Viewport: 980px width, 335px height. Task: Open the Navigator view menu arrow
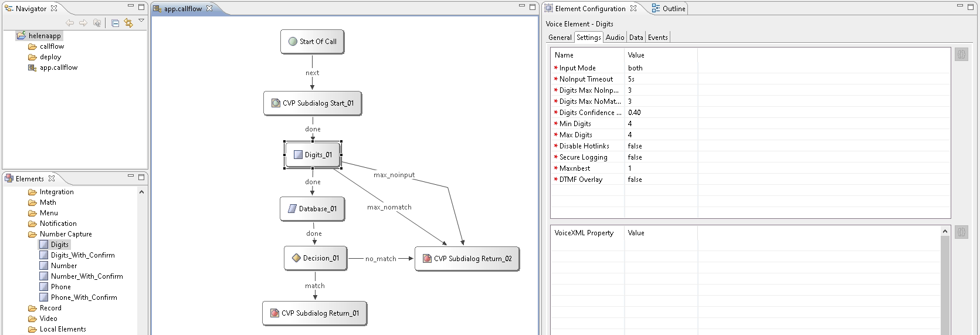(141, 21)
